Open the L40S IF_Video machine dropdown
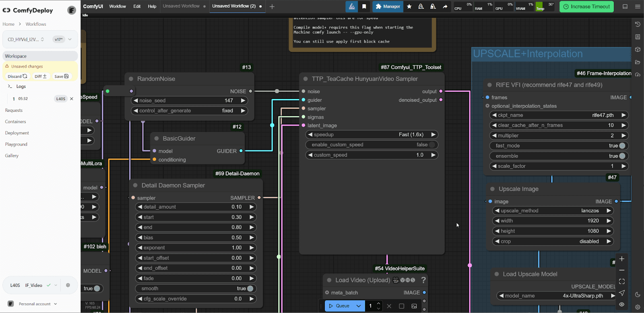This screenshot has height=313, width=644. [x=56, y=285]
